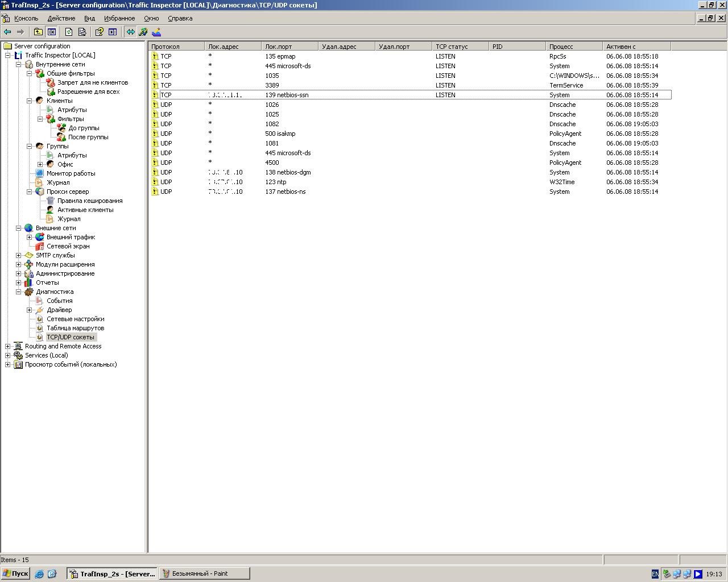Click the Internet Explorer quick launch icon

coord(39,574)
